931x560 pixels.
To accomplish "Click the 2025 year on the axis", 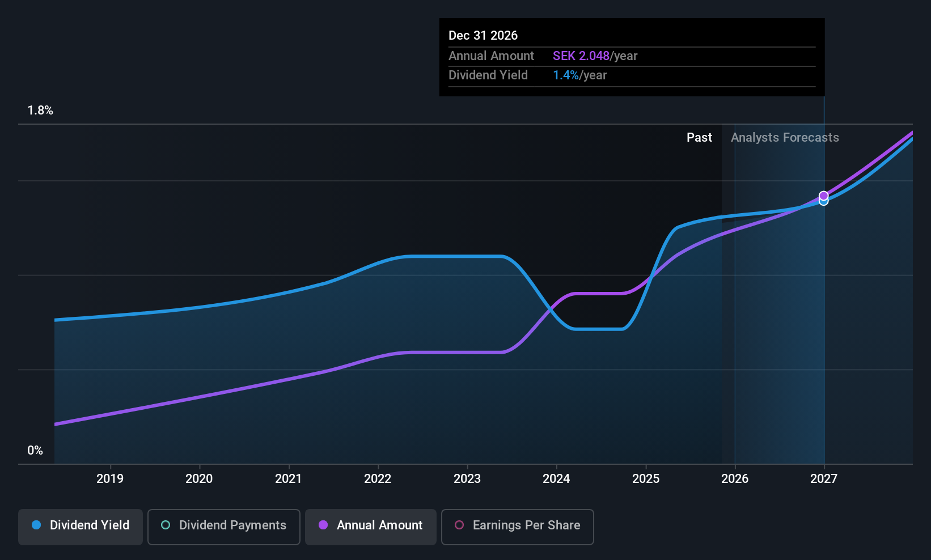I will [646, 479].
